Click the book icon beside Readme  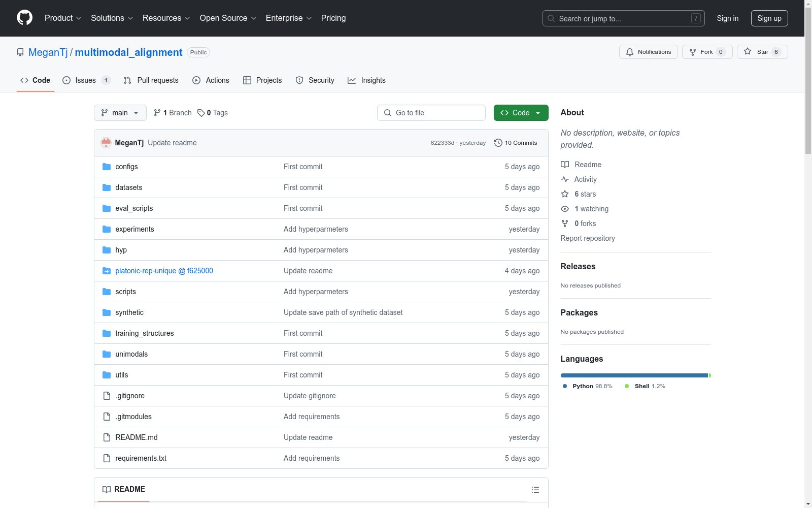pos(565,165)
